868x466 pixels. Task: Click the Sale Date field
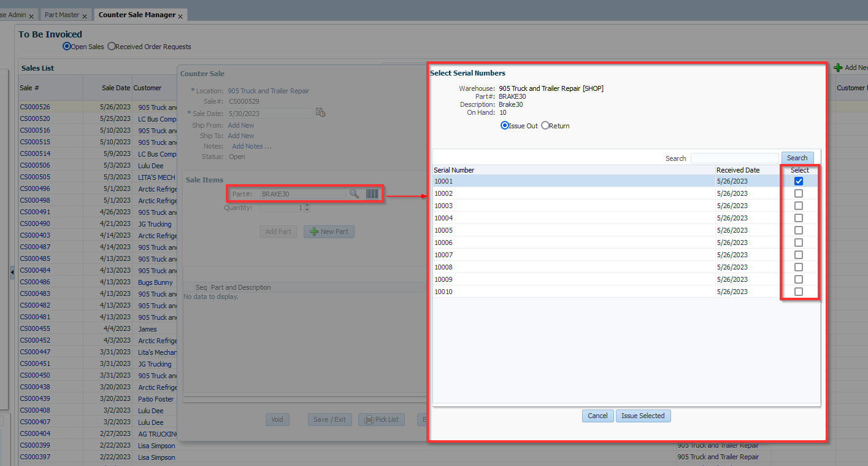point(269,113)
